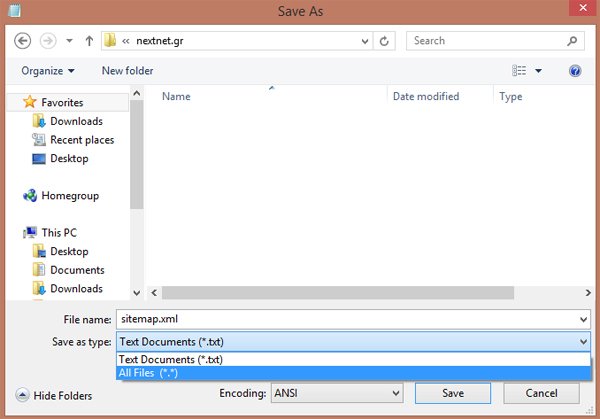600x419 pixels.
Task: Select This PC in navigation pane
Action: coord(59,233)
